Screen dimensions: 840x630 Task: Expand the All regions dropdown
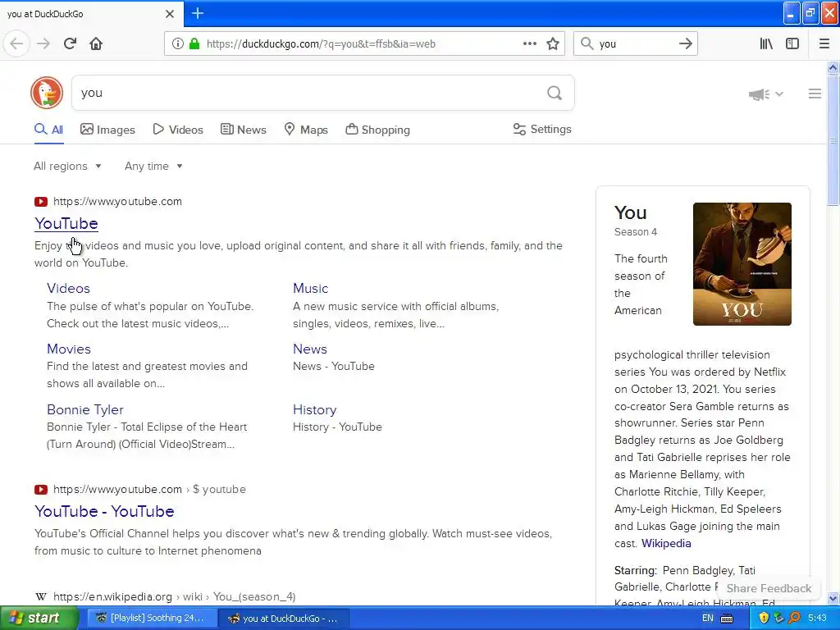(67, 166)
